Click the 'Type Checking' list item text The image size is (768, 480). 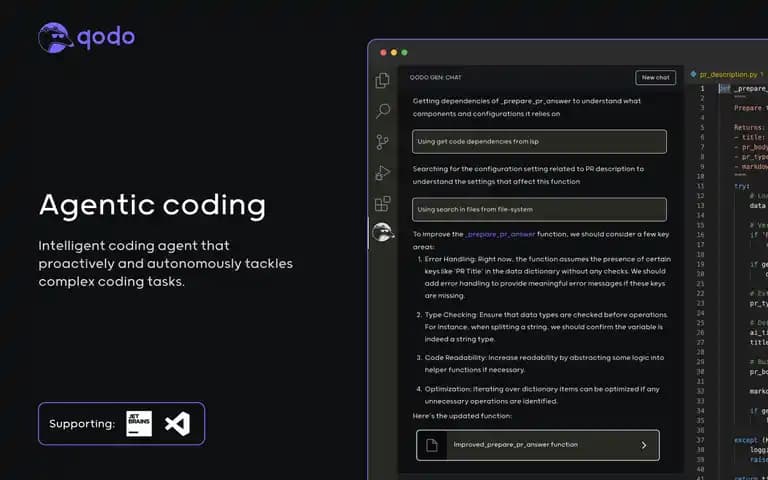click(x=546, y=327)
